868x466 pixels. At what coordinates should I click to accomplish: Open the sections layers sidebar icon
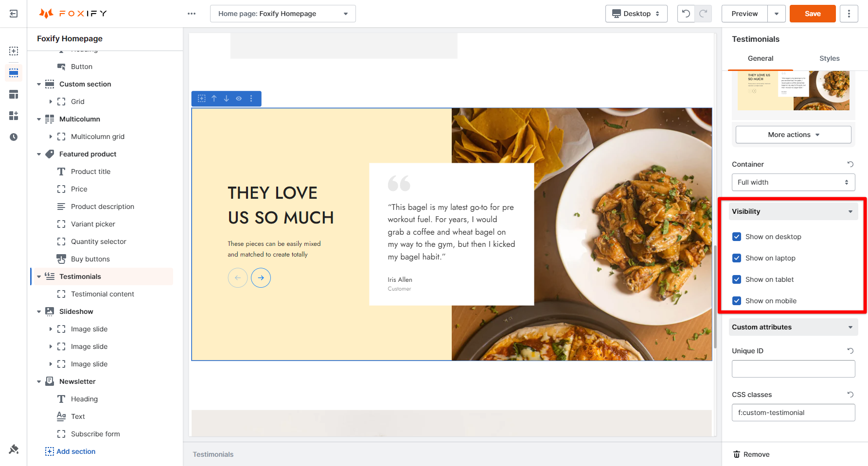14,73
